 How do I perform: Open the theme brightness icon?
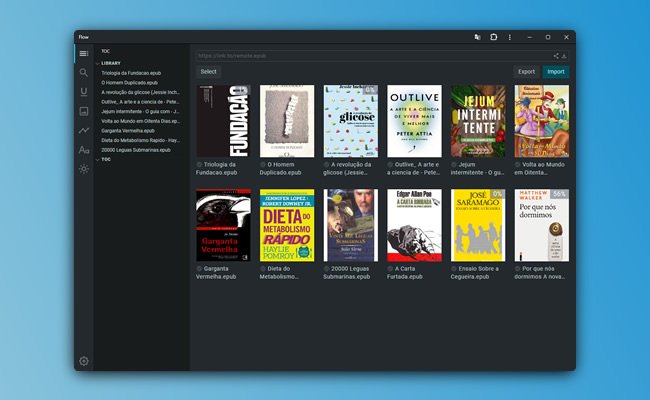pos(84,169)
